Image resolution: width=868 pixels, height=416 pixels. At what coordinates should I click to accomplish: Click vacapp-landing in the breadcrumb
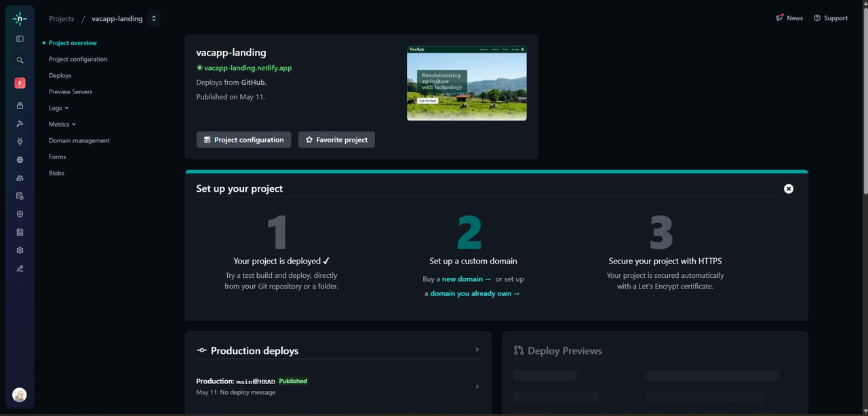pos(117,18)
